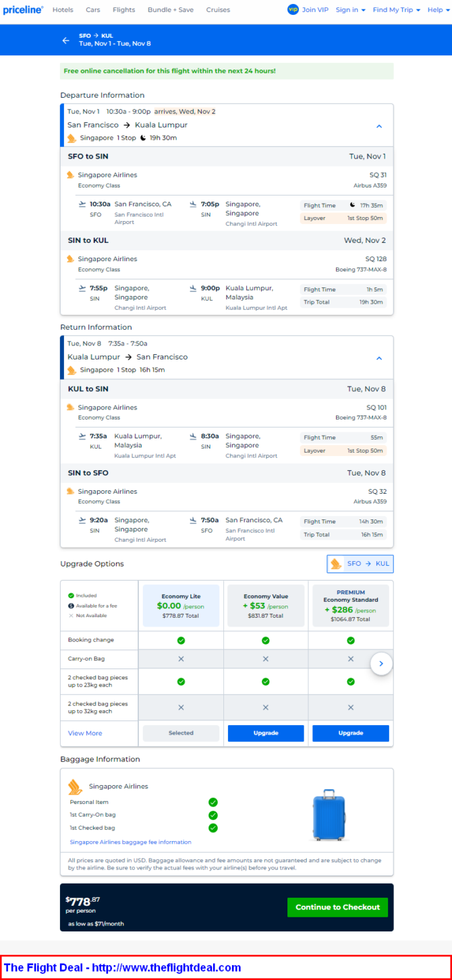Select the SFO → KUL upgrade flight toggle
The image size is (452, 980).
click(x=360, y=564)
